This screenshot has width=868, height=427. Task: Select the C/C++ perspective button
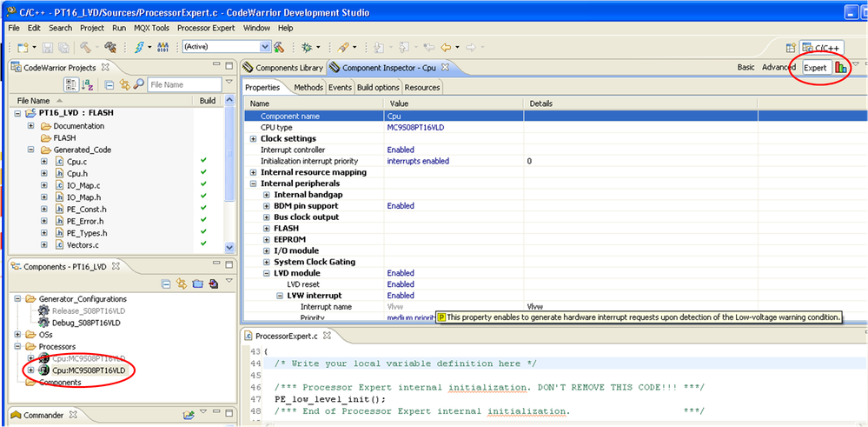click(x=822, y=48)
